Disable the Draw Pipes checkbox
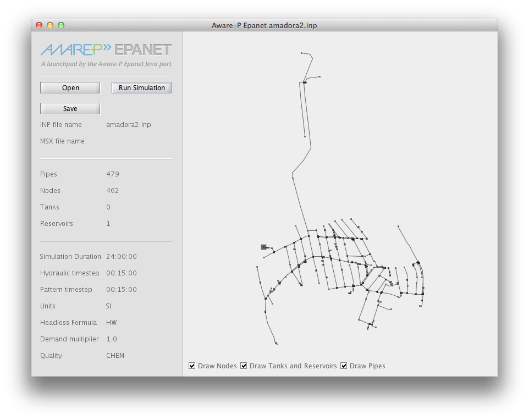The height and width of the screenshot is (420, 529). click(x=344, y=366)
